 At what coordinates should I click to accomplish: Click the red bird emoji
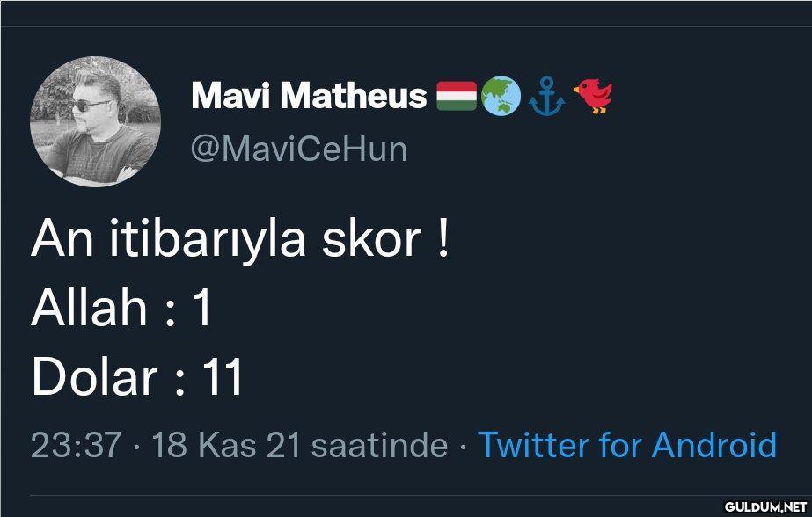point(593,96)
